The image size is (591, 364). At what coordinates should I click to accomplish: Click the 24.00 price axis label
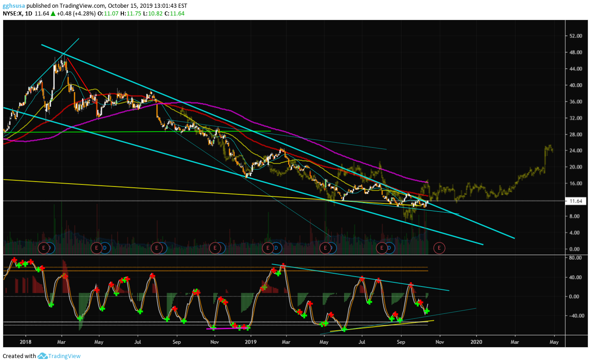(576, 151)
